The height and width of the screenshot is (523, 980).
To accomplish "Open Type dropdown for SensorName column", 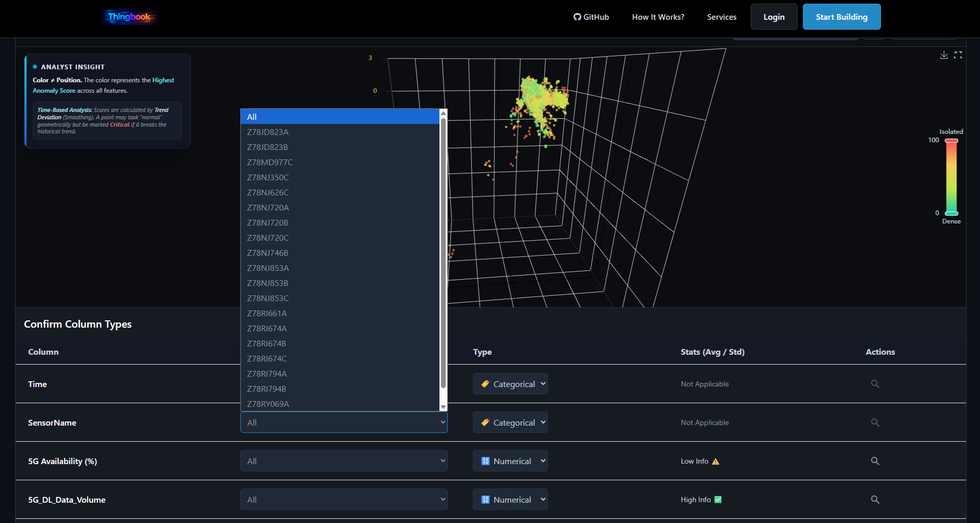I will tap(510, 422).
